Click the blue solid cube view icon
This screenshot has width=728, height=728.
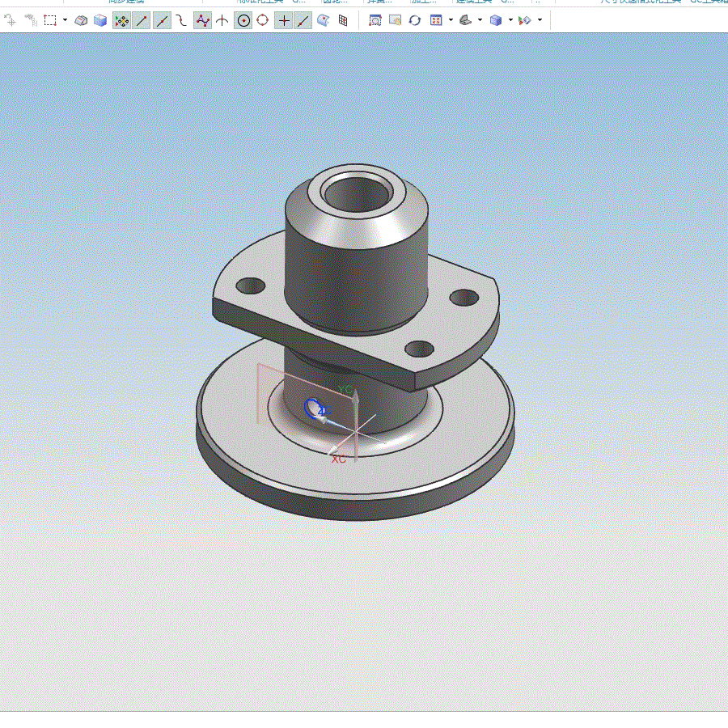coord(496,20)
